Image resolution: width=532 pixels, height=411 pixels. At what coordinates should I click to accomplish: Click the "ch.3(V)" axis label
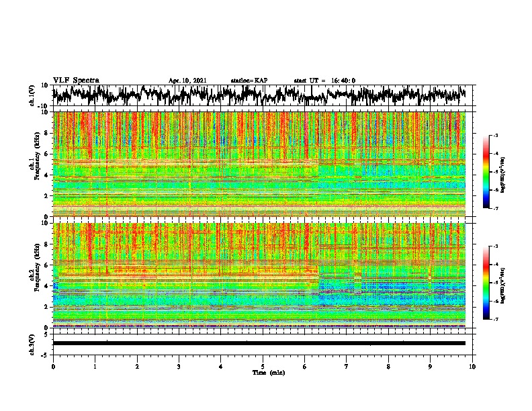pos(32,345)
